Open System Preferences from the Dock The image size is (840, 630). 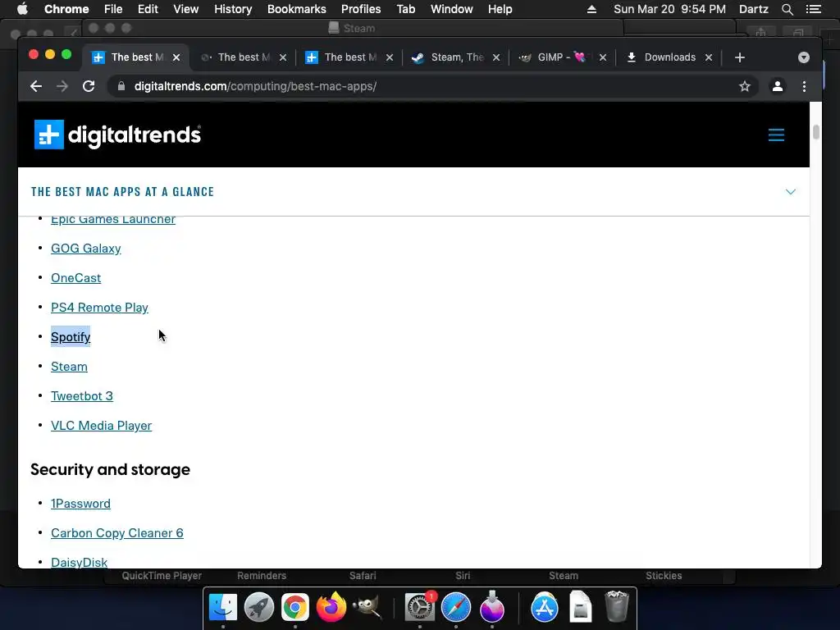click(419, 607)
